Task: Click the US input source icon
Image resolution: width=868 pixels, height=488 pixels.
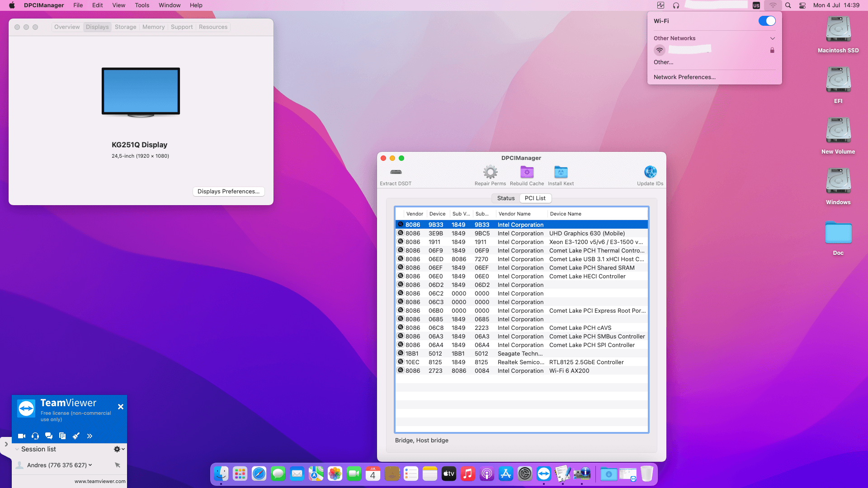Action: [x=756, y=5]
